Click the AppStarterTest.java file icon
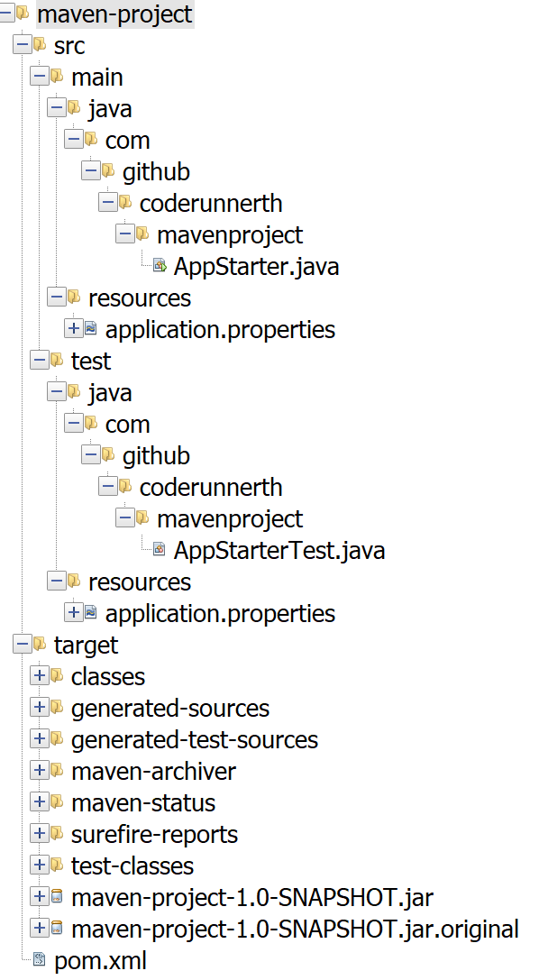The height and width of the screenshot is (980, 539). click(x=160, y=550)
